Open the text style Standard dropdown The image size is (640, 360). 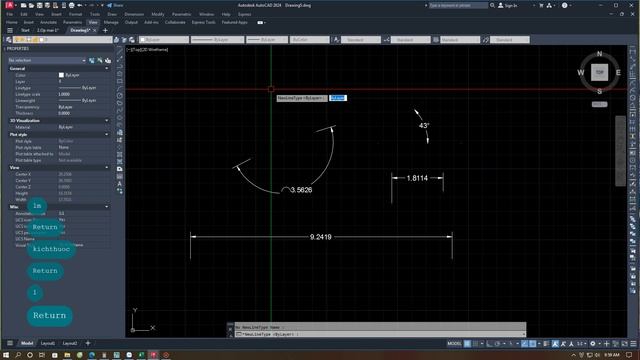[x=361, y=40]
